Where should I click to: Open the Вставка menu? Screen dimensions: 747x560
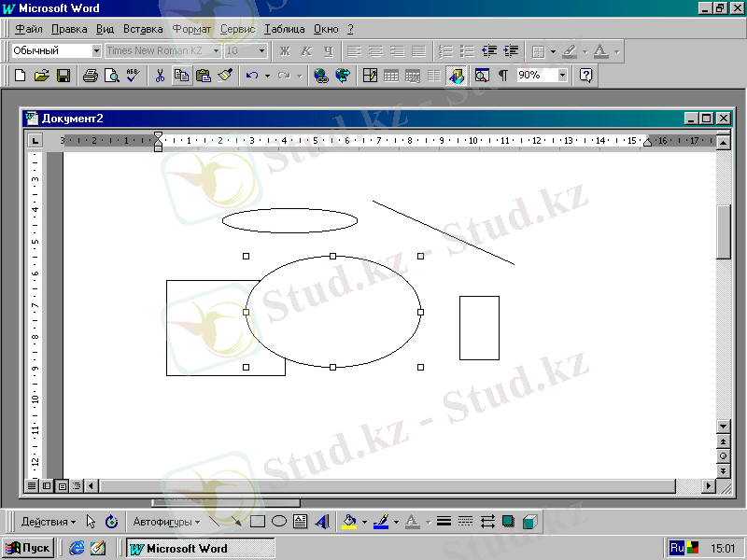tap(143, 29)
